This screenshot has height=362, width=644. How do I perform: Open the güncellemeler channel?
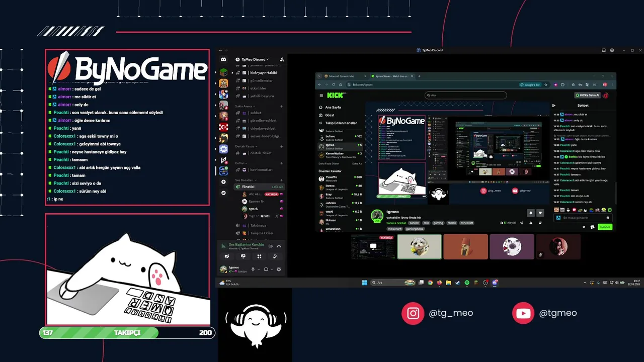tap(260, 80)
